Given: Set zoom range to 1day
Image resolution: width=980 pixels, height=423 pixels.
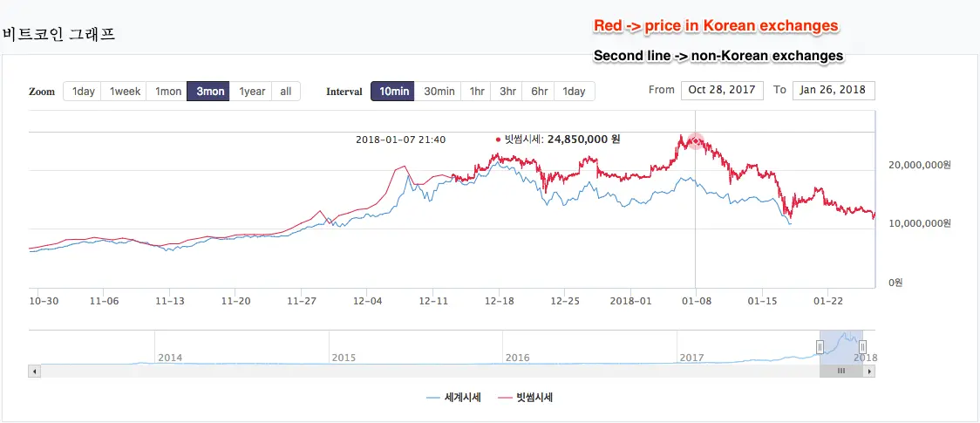Looking at the screenshot, I should tap(83, 92).
